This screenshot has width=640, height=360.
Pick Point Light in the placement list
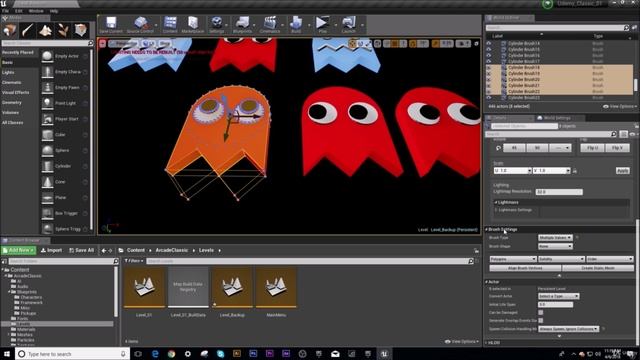point(65,103)
